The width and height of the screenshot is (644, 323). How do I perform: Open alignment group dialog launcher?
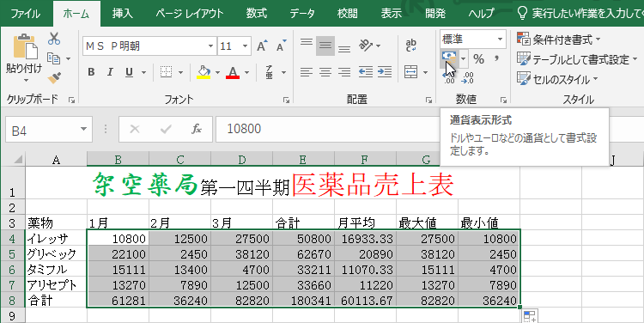pos(428,100)
